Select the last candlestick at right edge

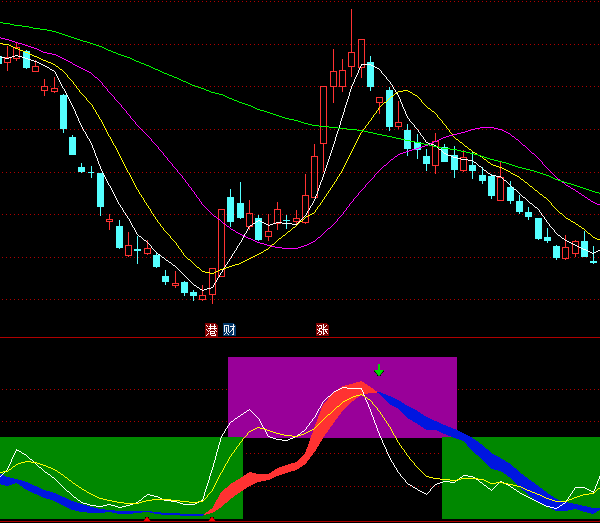[595, 252]
